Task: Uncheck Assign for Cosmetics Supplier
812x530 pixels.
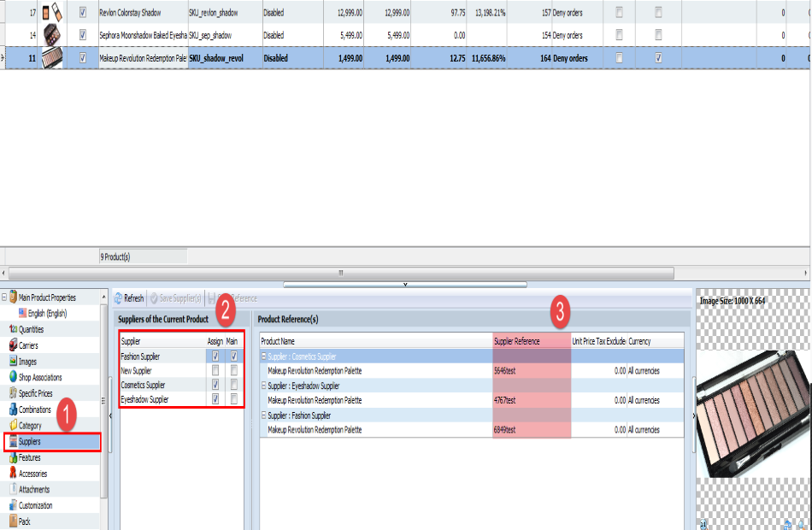Action: click(215, 385)
